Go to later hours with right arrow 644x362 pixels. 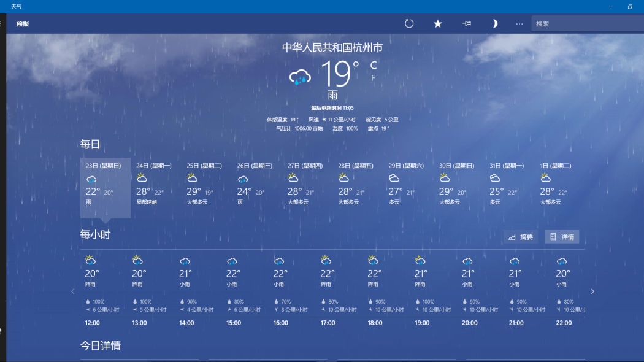pos(592,291)
